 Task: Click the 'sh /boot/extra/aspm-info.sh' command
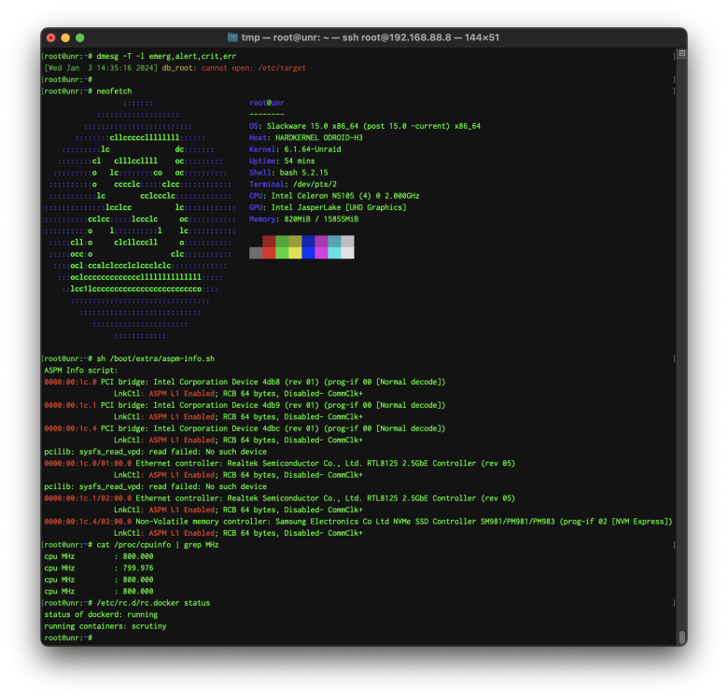click(x=156, y=358)
